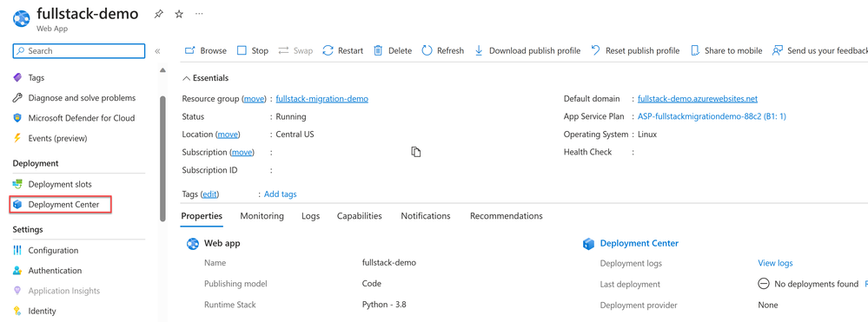This screenshot has width=868, height=322.
Task: Click 'Linux' operating system value
Action: pos(647,135)
